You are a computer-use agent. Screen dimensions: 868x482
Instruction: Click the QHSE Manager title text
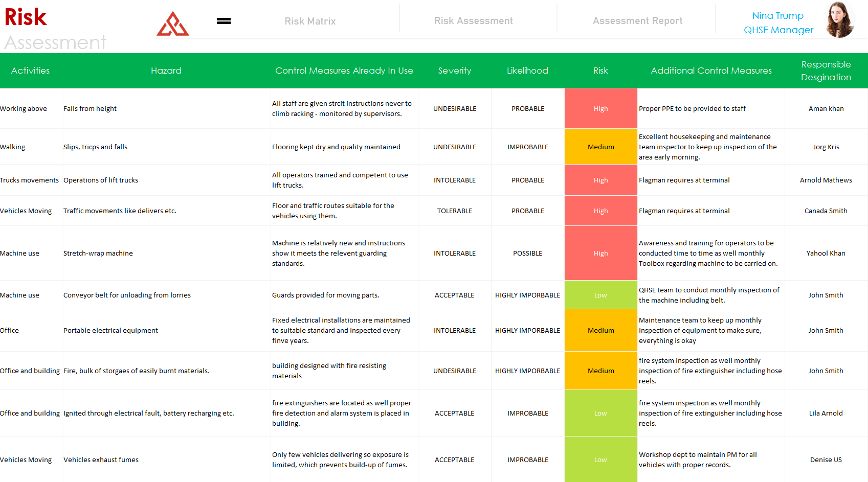click(x=778, y=30)
